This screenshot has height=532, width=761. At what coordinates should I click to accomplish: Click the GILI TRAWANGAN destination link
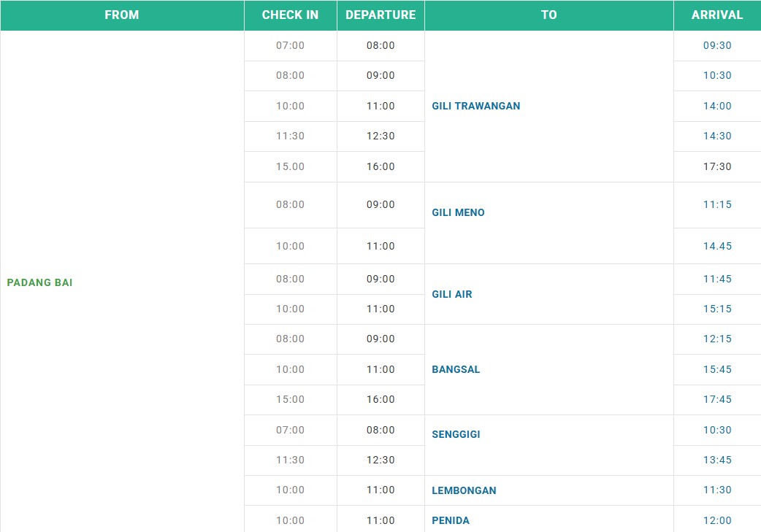pyautogui.click(x=475, y=106)
